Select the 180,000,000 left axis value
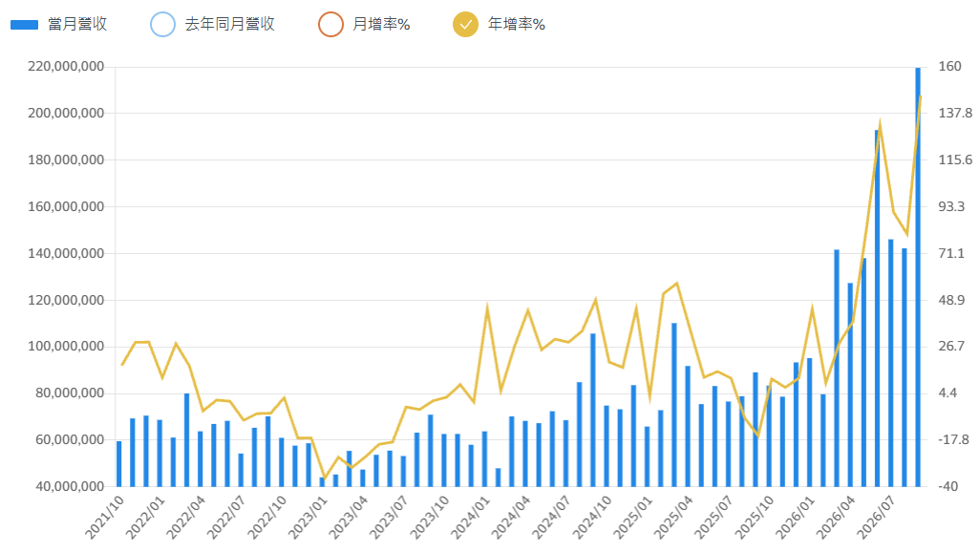The width and height of the screenshot is (980, 552). tap(66, 160)
